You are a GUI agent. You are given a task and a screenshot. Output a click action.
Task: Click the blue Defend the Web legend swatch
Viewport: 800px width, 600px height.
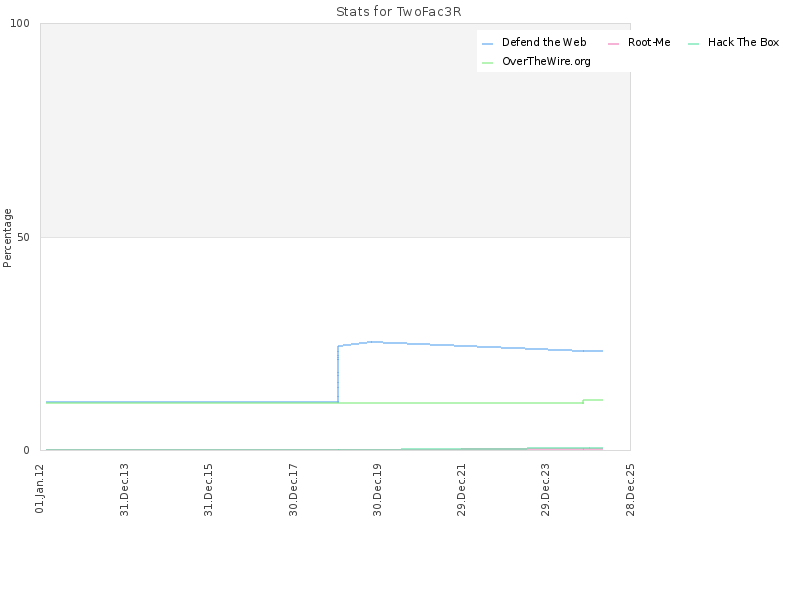(x=487, y=44)
